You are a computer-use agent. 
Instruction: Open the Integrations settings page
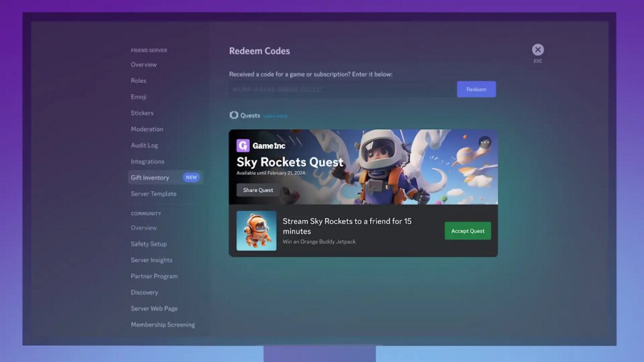pyautogui.click(x=147, y=161)
